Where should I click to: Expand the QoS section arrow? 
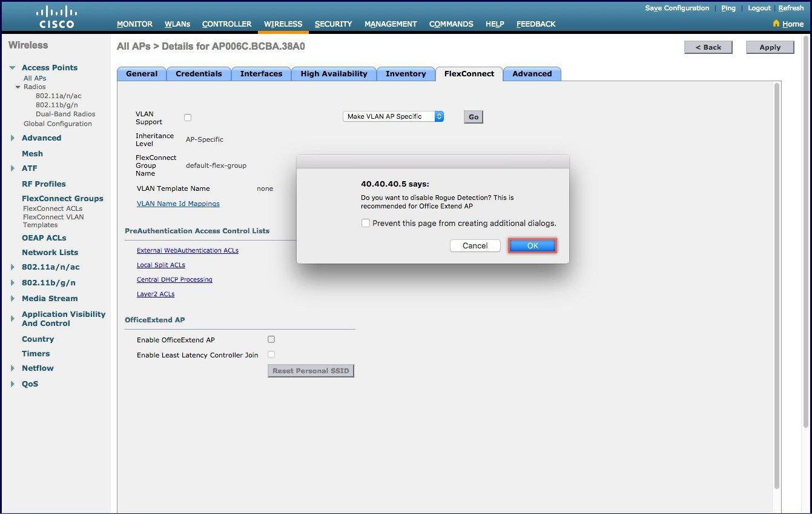pyautogui.click(x=13, y=384)
